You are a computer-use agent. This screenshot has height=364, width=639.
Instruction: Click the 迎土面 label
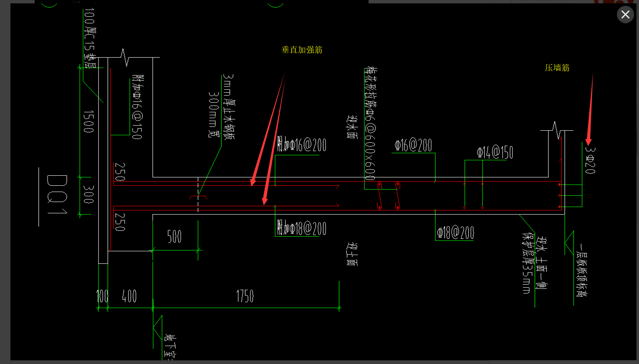point(352,254)
